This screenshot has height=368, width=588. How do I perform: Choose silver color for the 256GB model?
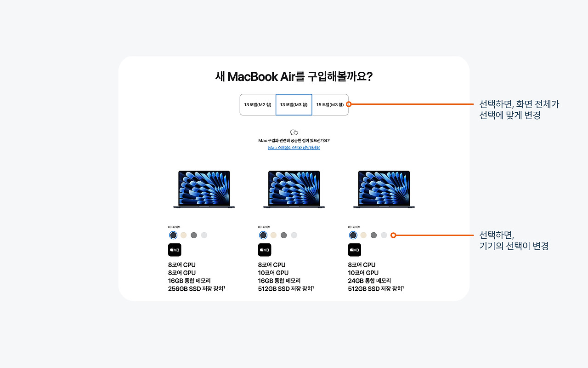pos(204,235)
